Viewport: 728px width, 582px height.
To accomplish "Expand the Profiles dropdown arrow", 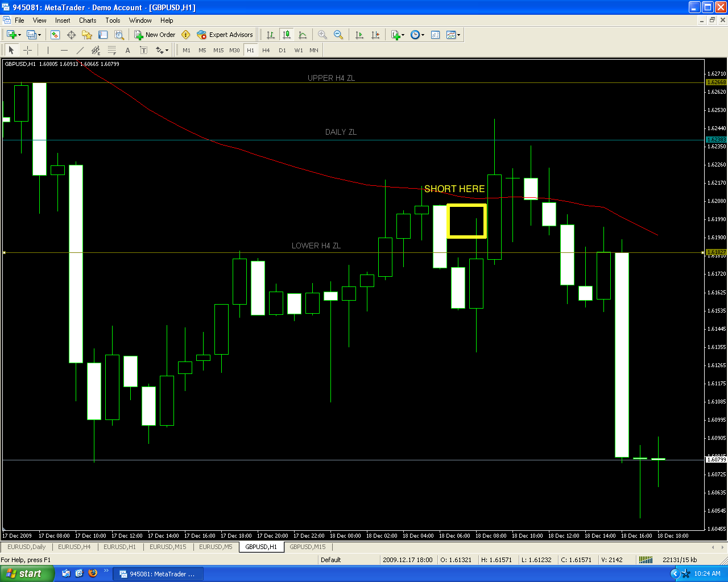I will (x=39, y=35).
